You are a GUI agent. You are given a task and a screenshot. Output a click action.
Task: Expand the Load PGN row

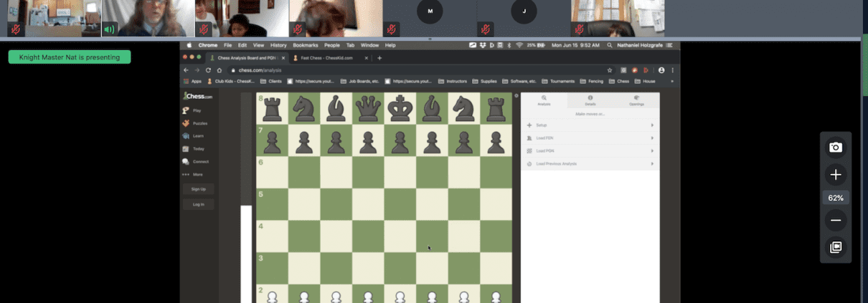pyautogui.click(x=590, y=151)
